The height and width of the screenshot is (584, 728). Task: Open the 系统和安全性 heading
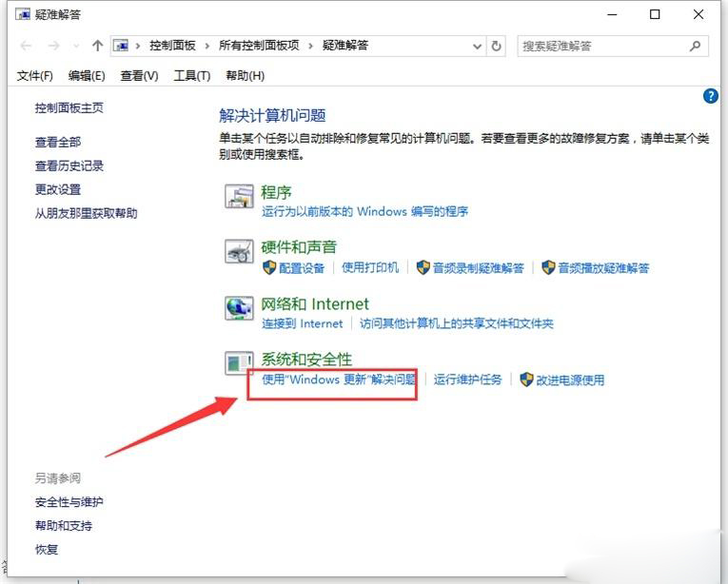click(306, 360)
